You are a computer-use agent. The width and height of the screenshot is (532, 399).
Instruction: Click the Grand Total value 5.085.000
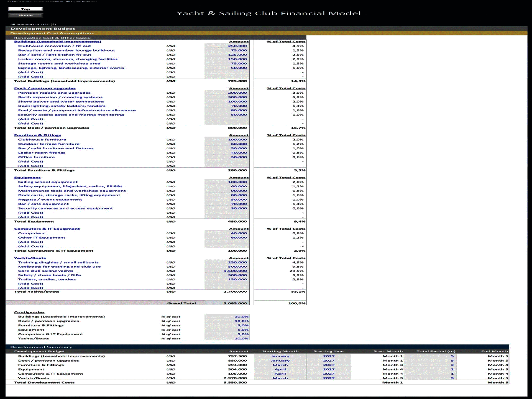click(235, 303)
